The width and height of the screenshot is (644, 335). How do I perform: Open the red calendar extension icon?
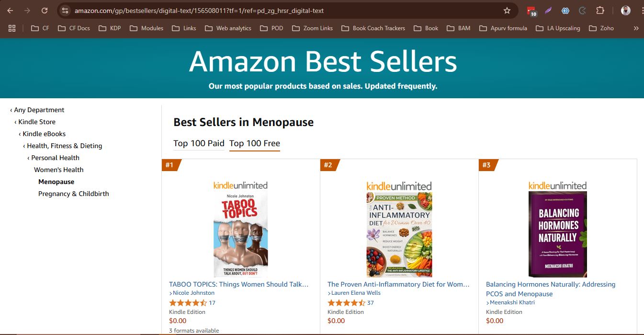tap(531, 11)
